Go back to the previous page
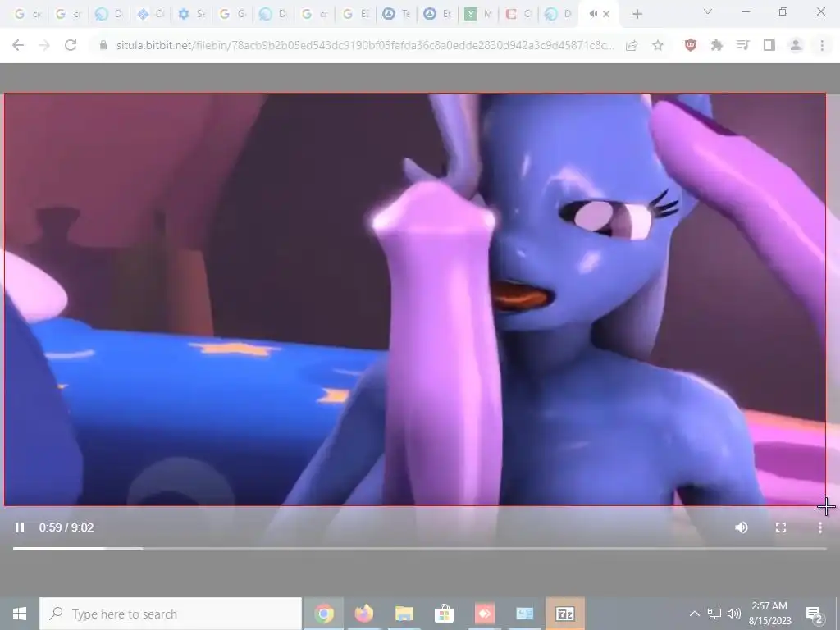 [18, 46]
